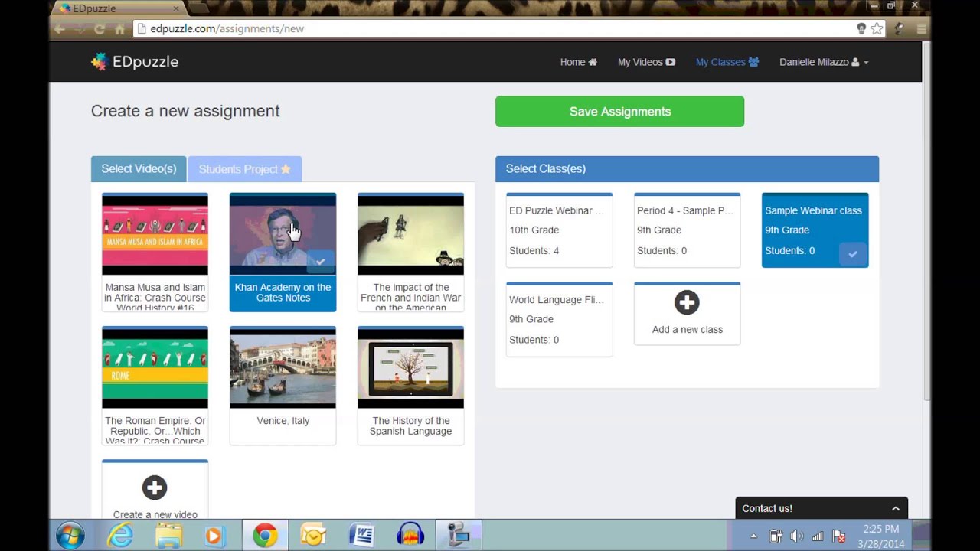
Task: Reload the page using refresh icon
Action: pos(100,29)
